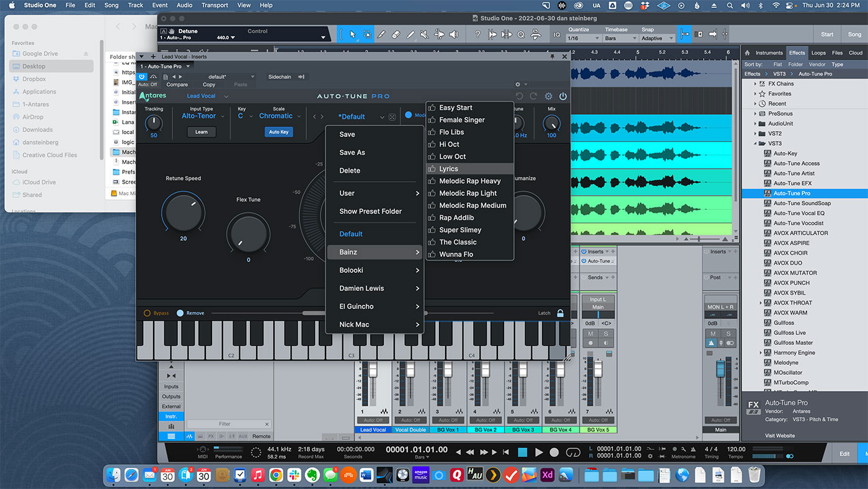Click the thumbs-up icon beside Easy Start
The width and height of the screenshot is (868, 489).
tap(432, 107)
